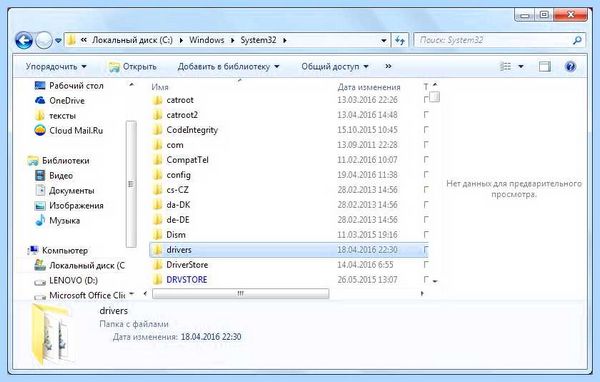This screenshot has width=600, height=382.
Task: Show more toolbar commands via double chevron
Action: [388, 66]
